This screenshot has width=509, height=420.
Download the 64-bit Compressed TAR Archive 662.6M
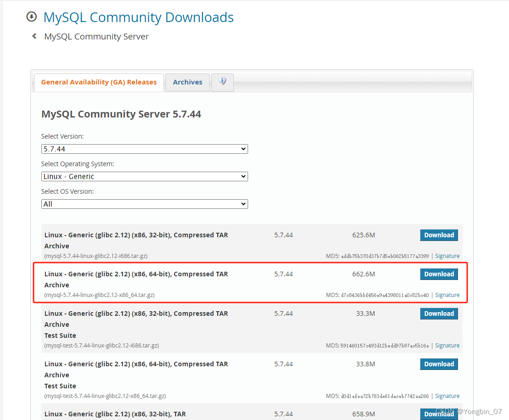pos(439,274)
